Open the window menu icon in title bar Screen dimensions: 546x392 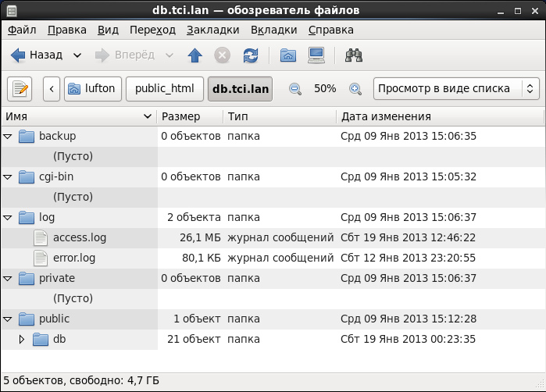coord(12,10)
